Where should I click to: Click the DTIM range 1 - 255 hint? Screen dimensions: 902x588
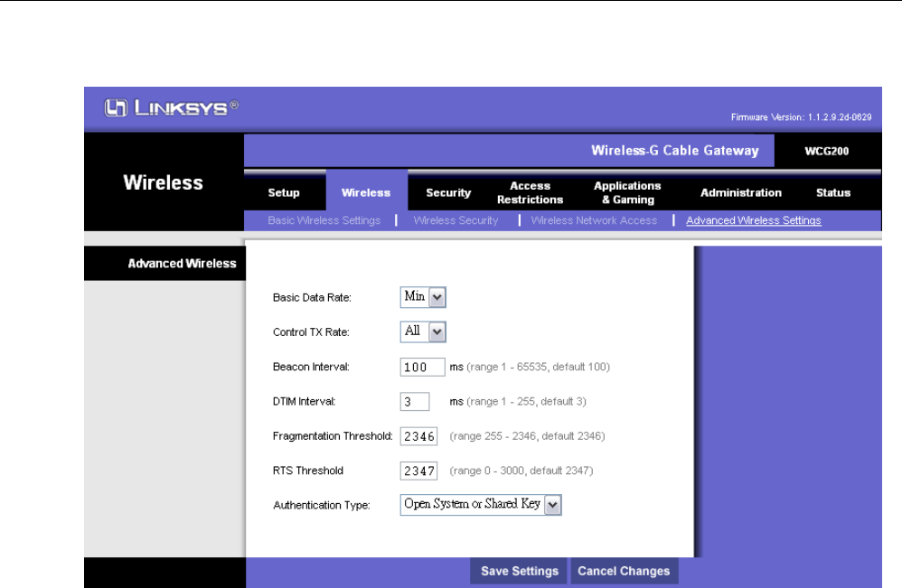point(526,401)
